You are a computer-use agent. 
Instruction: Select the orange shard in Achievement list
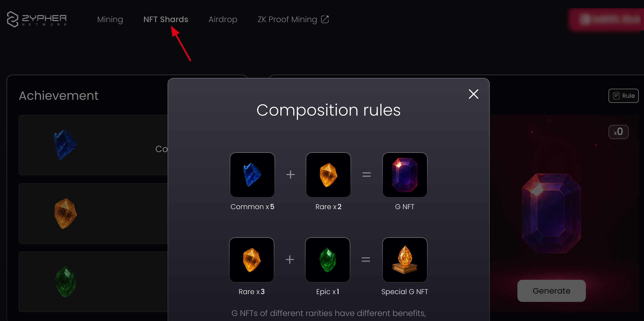coord(65,213)
